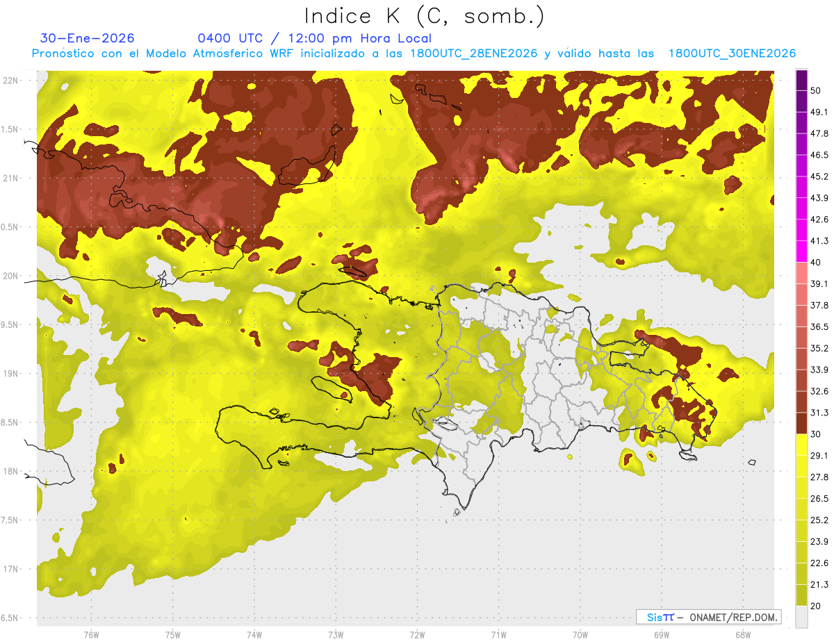The height and width of the screenshot is (644, 834).
Task: Click legend value '36.5'
Action: pos(819,327)
